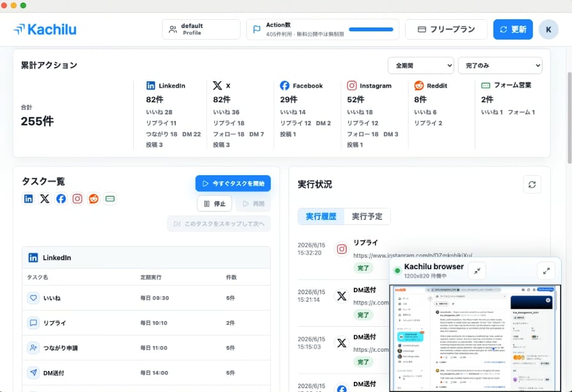Click the page vertical scrollbar

click(x=569, y=118)
